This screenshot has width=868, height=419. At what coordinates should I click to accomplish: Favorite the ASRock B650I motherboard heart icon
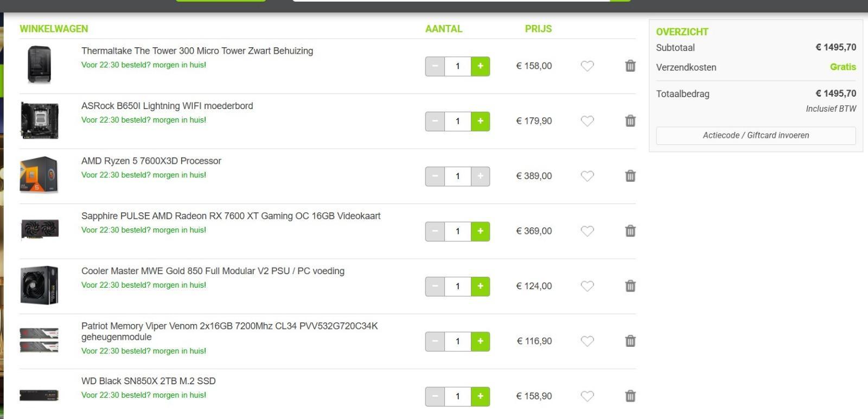click(x=588, y=121)
